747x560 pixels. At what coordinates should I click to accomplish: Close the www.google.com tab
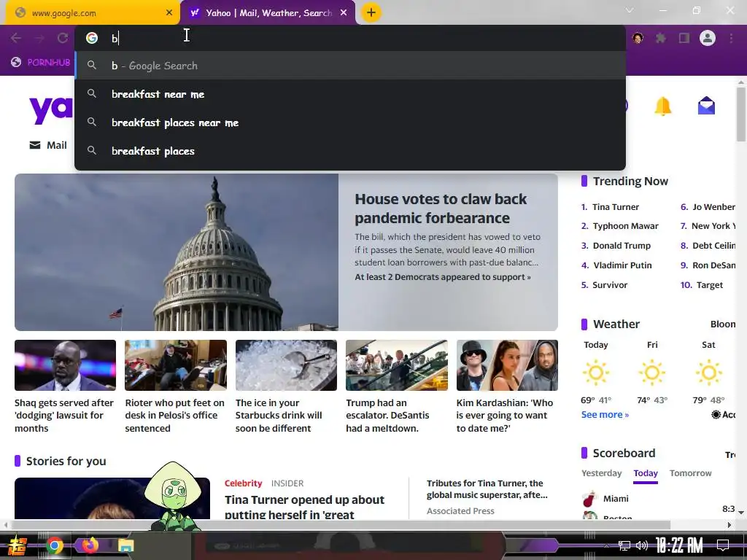(x=169, y=13)
